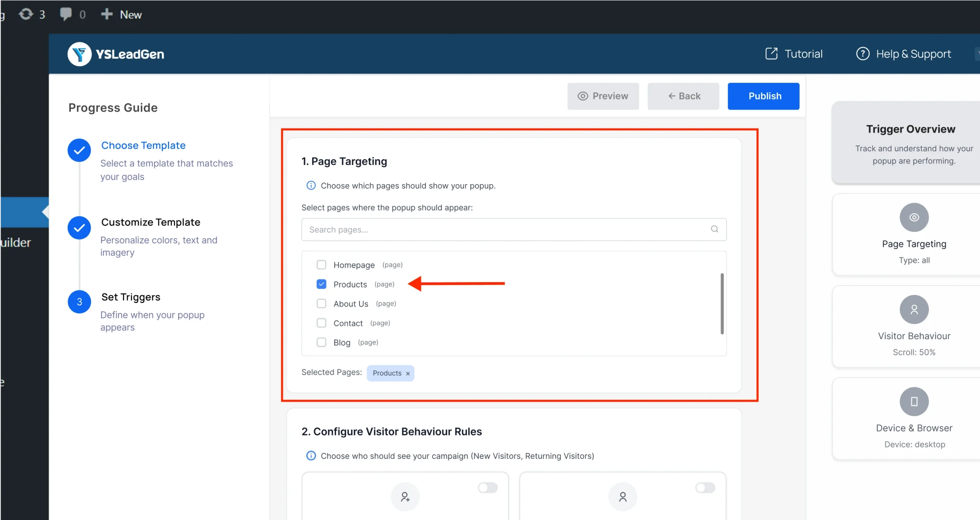Viewport: 980px width, 520px height.
Task: Click the Customize Template step title
Action: pos(150,222)
